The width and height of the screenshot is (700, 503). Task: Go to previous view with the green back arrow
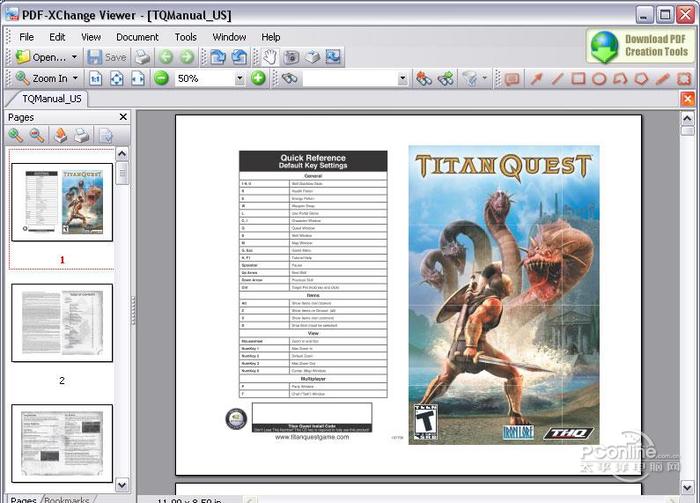[x=166, y=57]
